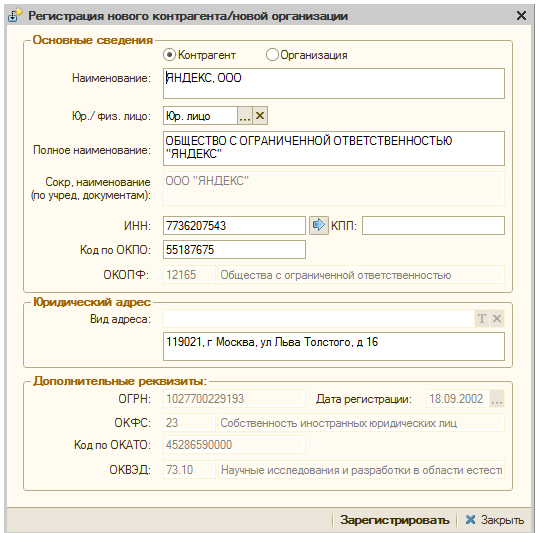Click Общества с ограниченной ответственностью ОКОПФ description
This screenshot has width=536, height=533.
[361, 275]
